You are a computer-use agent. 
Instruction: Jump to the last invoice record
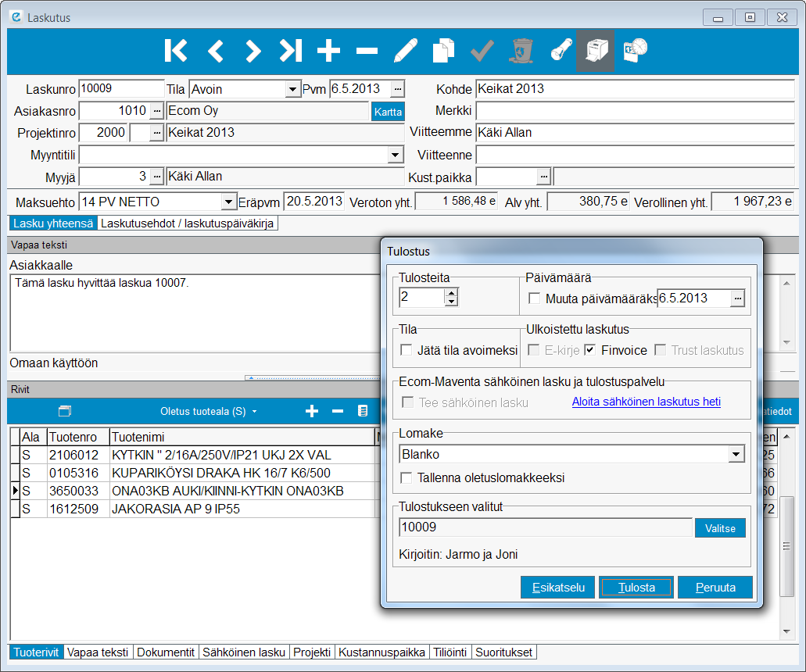(x=291, y=51)
